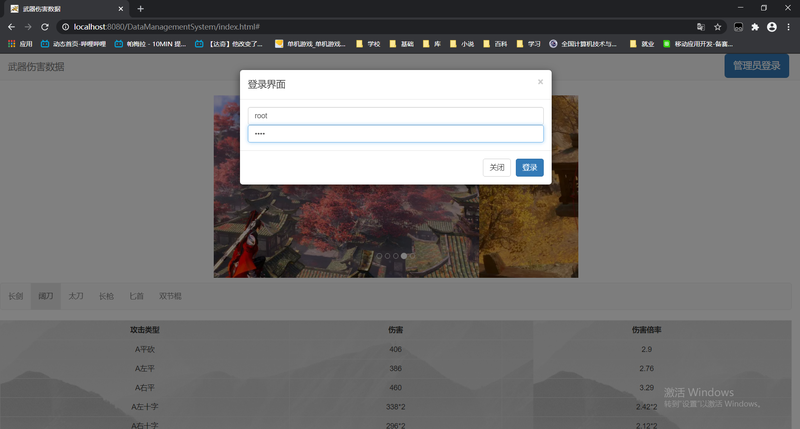Open the site information icon by the URL

click(x=65, y=27)
